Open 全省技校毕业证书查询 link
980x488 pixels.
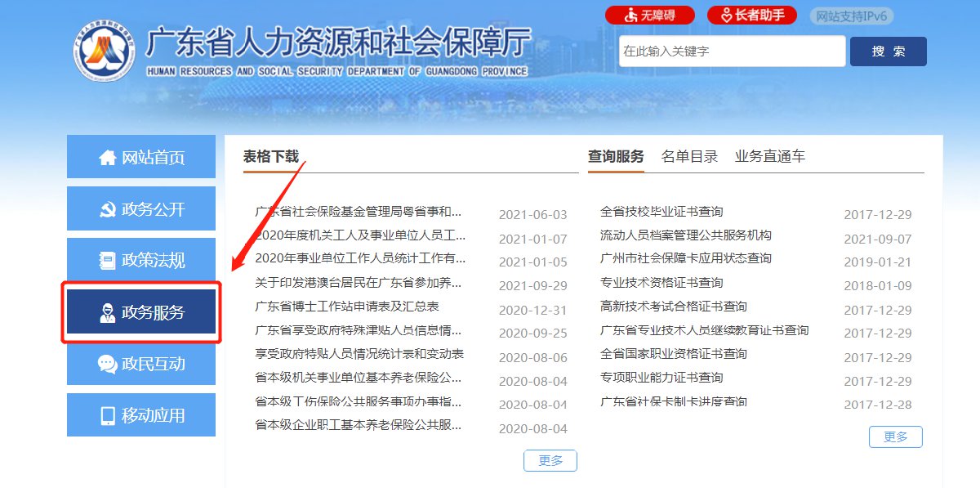click(661, 212)
